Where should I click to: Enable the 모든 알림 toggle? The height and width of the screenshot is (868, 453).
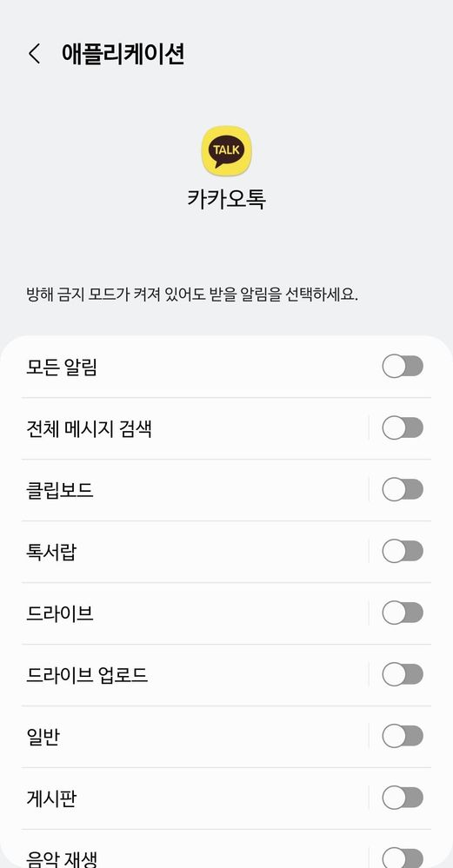tap(403, 367)
